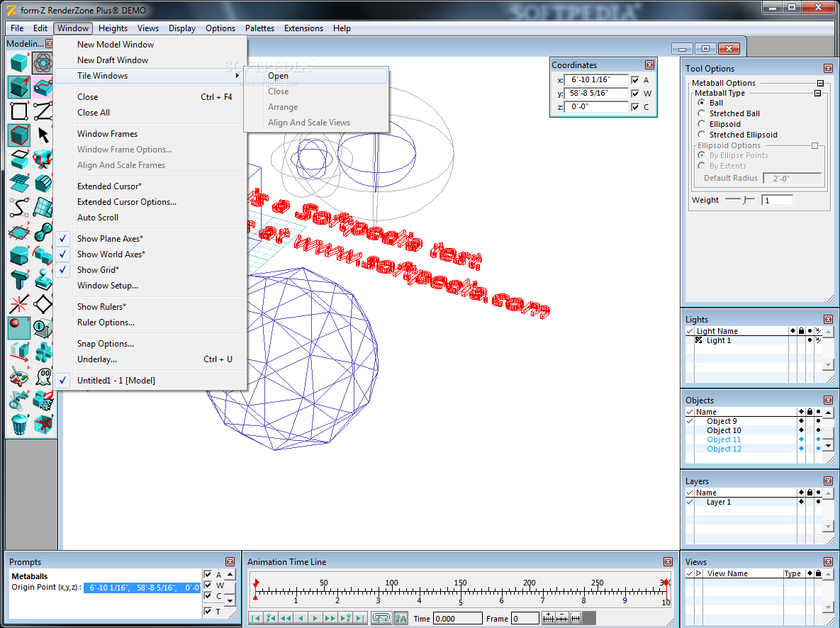Toggle the A checkbox in Coordinates palette
Viewport: 840px width, 628px height.
(x=635, y=80)
